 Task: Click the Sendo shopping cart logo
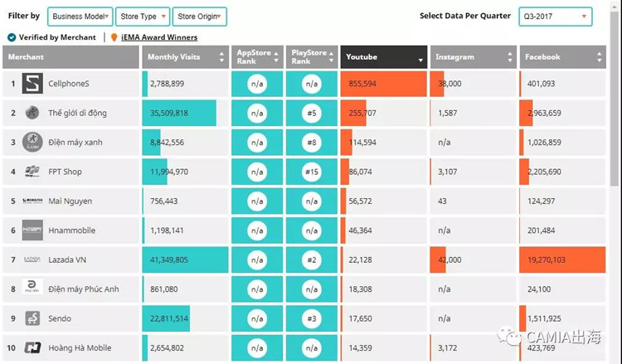[x=32, y=318]
